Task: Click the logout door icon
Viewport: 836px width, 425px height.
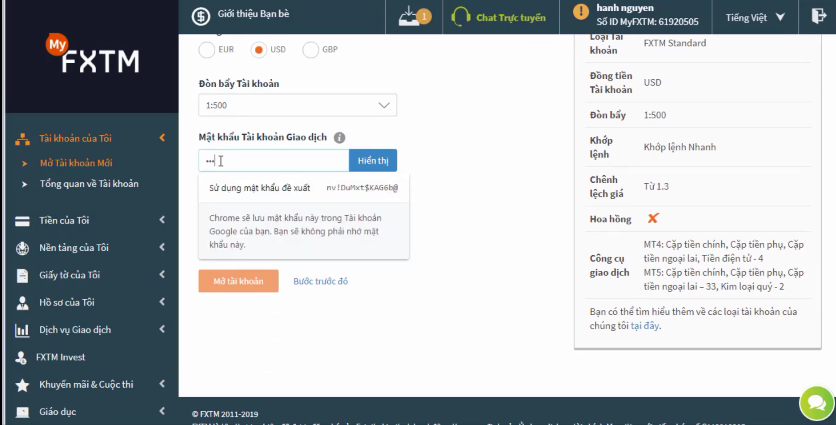Action: (x=818, y=15)
